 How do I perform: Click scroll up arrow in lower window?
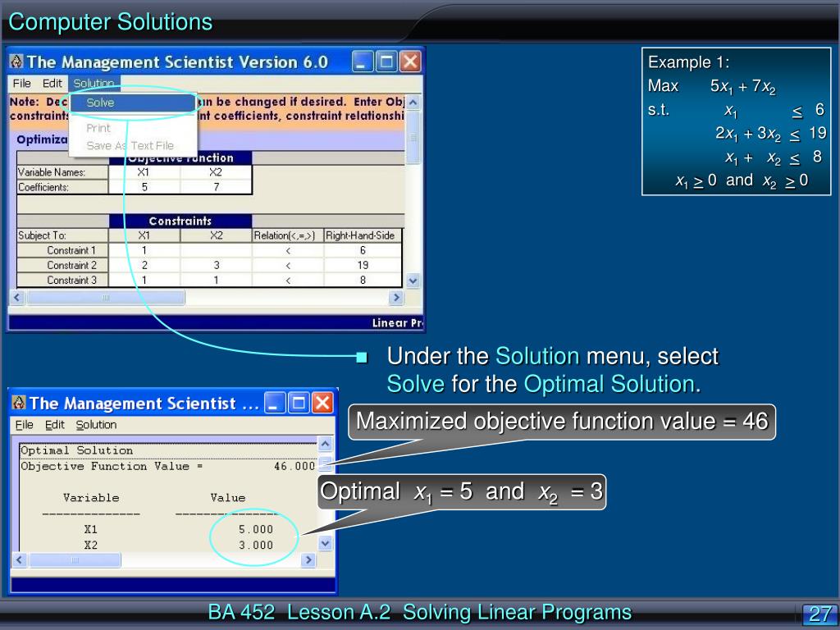[325, 444]
